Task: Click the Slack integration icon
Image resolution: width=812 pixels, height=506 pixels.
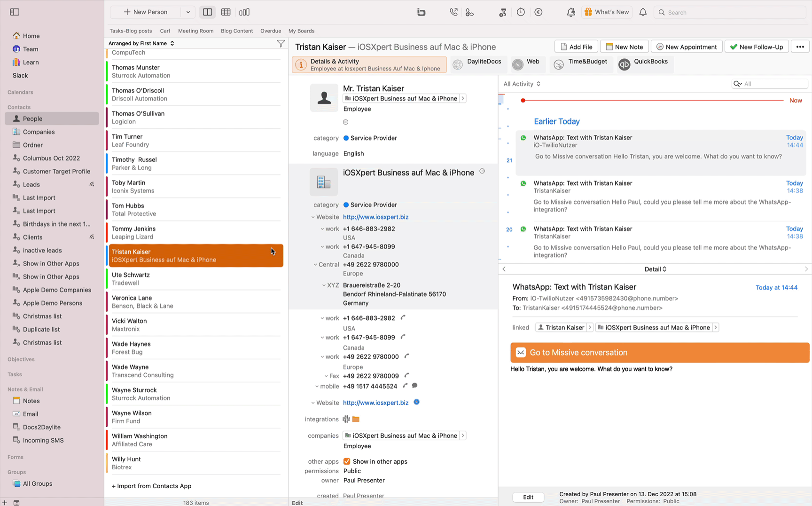Action: click(x=346, y=419)
